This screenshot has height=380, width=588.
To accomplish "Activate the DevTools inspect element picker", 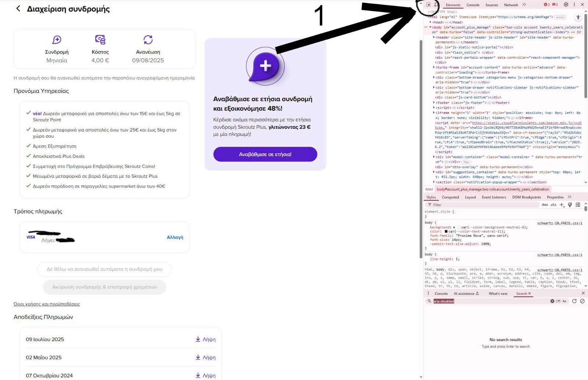I will pyautogui.click(x=428, y=5).
